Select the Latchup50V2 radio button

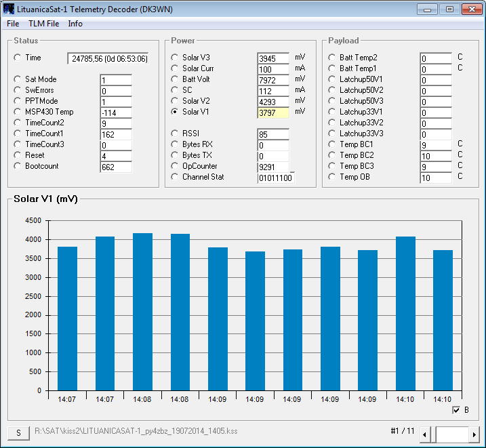click(x=332, y=90)
